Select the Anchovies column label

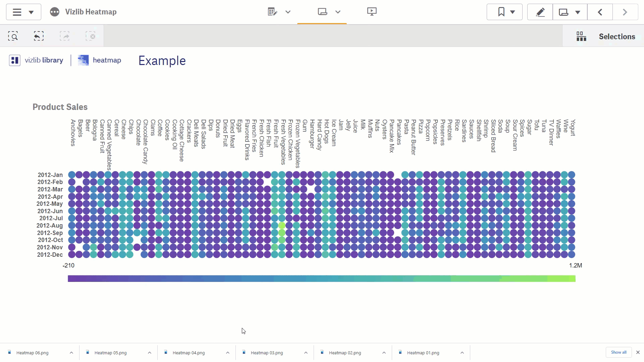73,133
